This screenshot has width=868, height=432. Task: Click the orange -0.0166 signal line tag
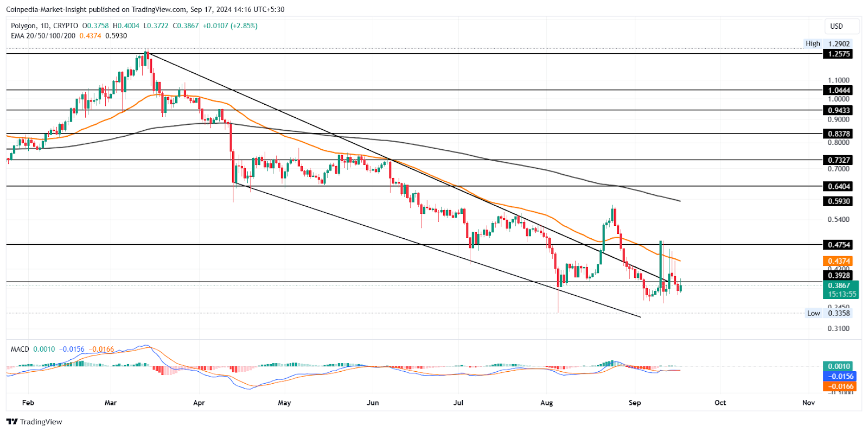(x=839, y=386)
